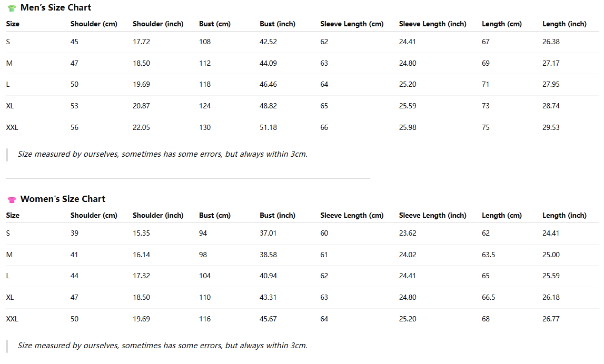604x364 pixels.
Task: Click the green shirt icon beside Men's Size Chart
Action: tap(12, 8)
